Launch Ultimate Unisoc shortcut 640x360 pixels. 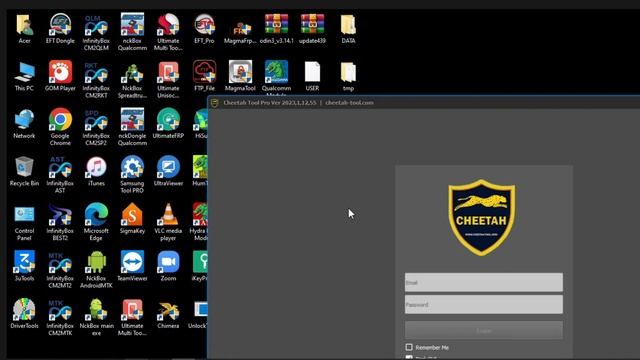pos(168,73)
